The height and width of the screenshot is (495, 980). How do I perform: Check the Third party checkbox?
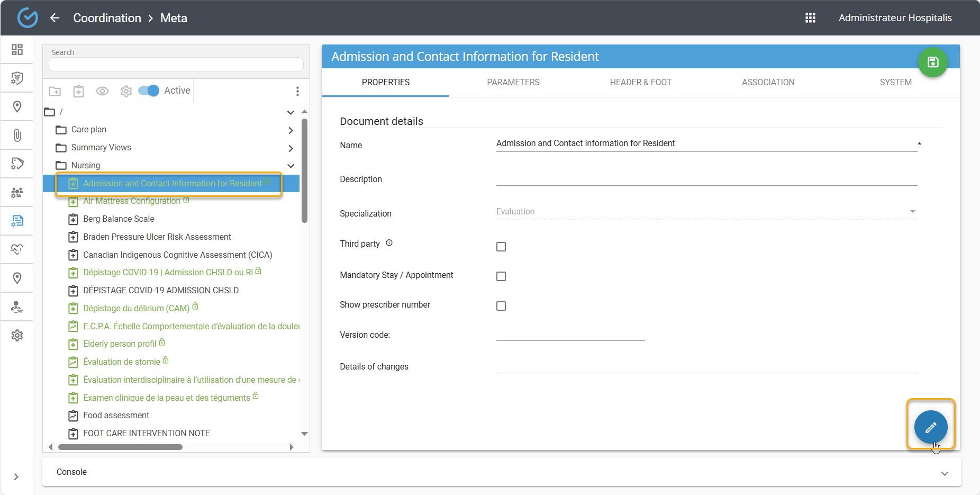501,247
